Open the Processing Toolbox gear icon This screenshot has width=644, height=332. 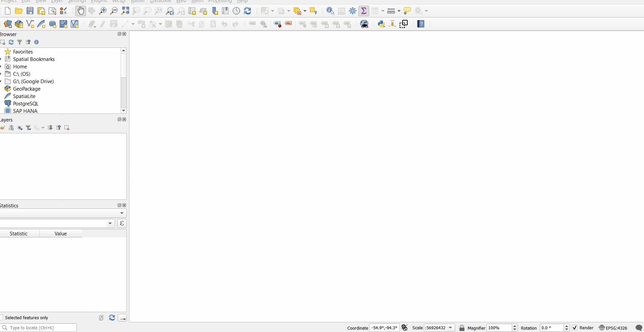pyautogui.click(x=353, y=11)
